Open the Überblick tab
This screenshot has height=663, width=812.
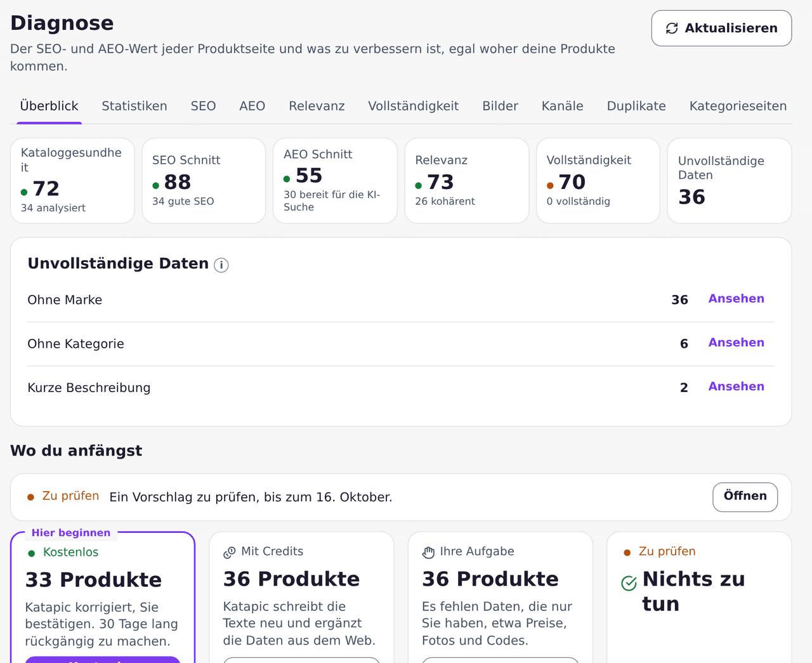point(49,106)
